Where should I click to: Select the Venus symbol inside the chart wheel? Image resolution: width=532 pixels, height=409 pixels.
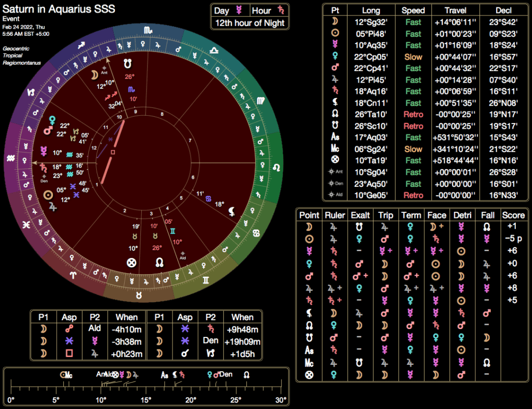click(x=52, y=120)
